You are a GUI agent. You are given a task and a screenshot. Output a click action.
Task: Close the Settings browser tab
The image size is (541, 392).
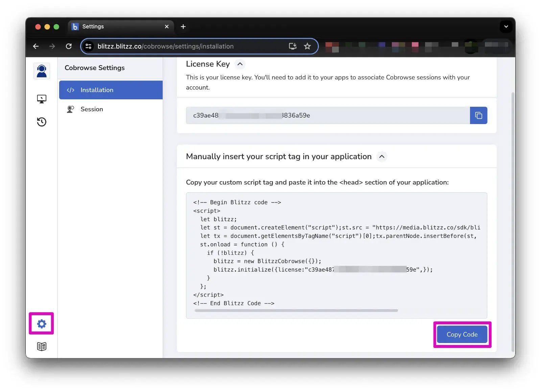[x=167, y=27]
